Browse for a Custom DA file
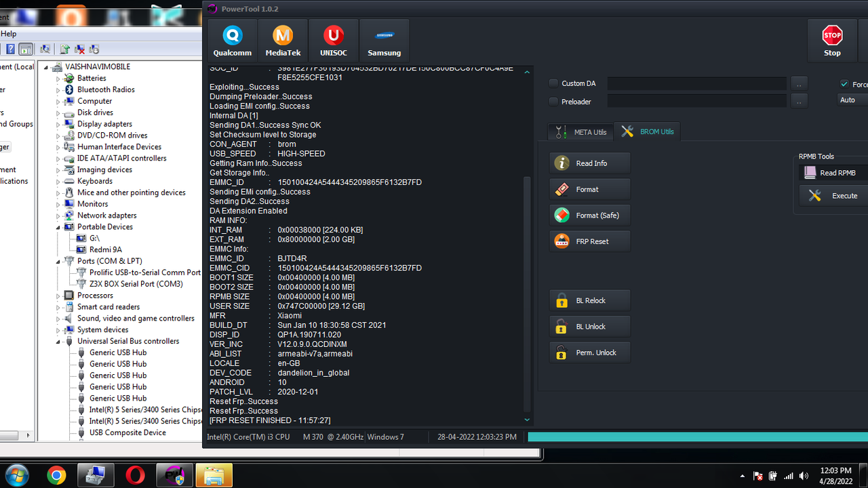868x488 pixels. click(x=800, y=83)
